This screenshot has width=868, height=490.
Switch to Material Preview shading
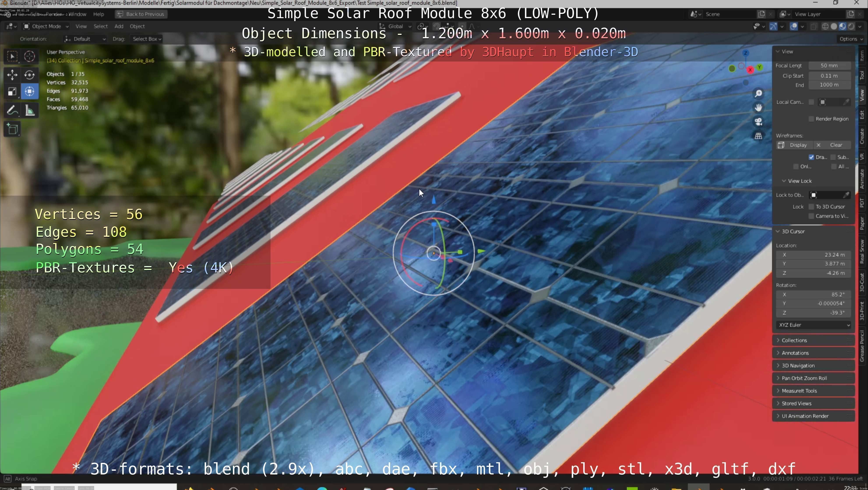pyautogui.click(x=842, y=26)
